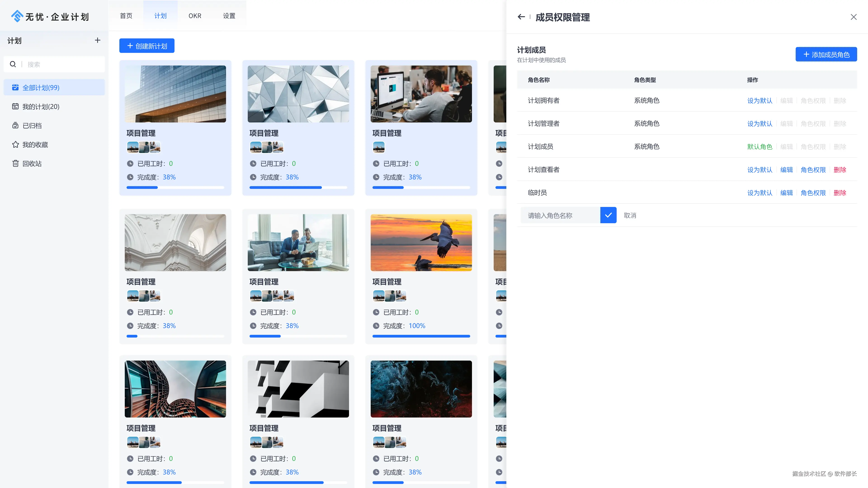Select 我的计划(20) in sidebar

coord(41,106)
